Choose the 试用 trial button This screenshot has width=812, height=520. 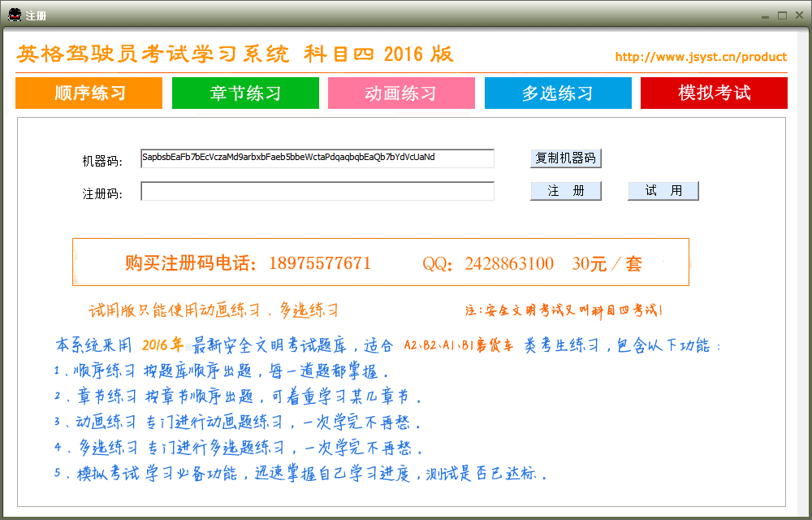(663, 191)
